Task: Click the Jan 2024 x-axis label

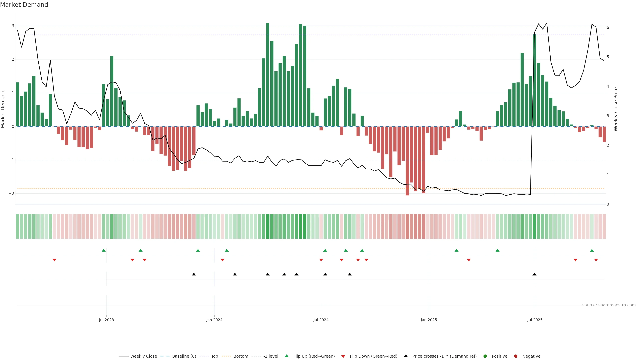Action: (x=214, y=320)
